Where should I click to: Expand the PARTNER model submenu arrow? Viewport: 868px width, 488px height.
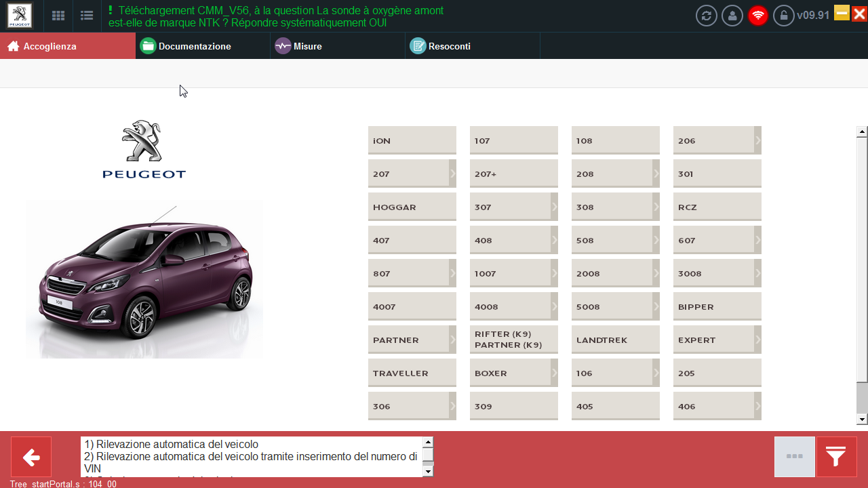click(452, 340)
